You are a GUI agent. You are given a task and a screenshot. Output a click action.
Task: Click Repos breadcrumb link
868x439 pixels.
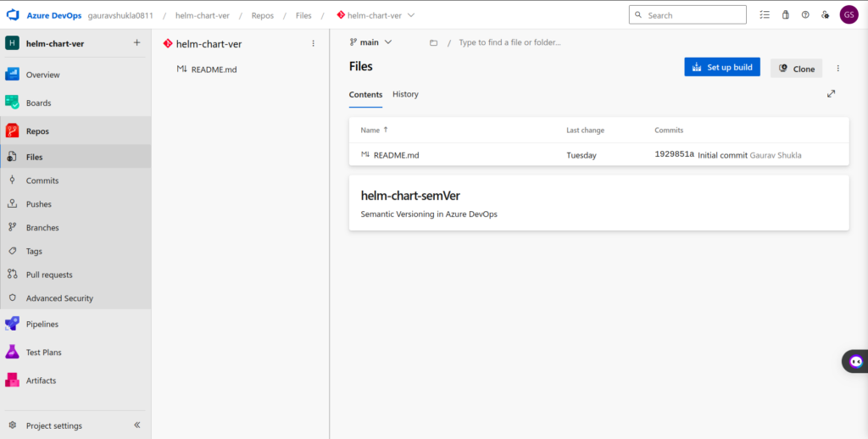point(263,15)
